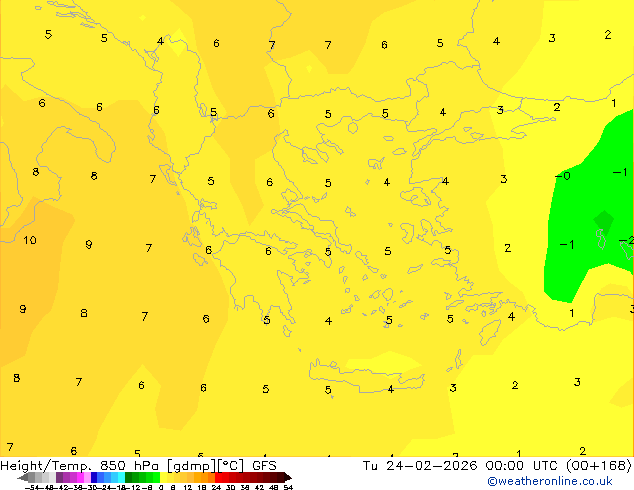This screenshot has width=634, height=490.
Task: Click the 00:00 UTC time label
Action: click(x=521, y=466)
